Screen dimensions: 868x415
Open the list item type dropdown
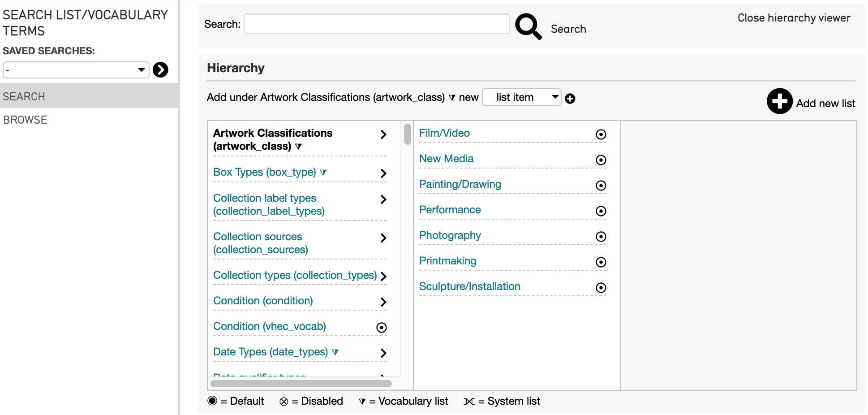[x=521, y=97]
